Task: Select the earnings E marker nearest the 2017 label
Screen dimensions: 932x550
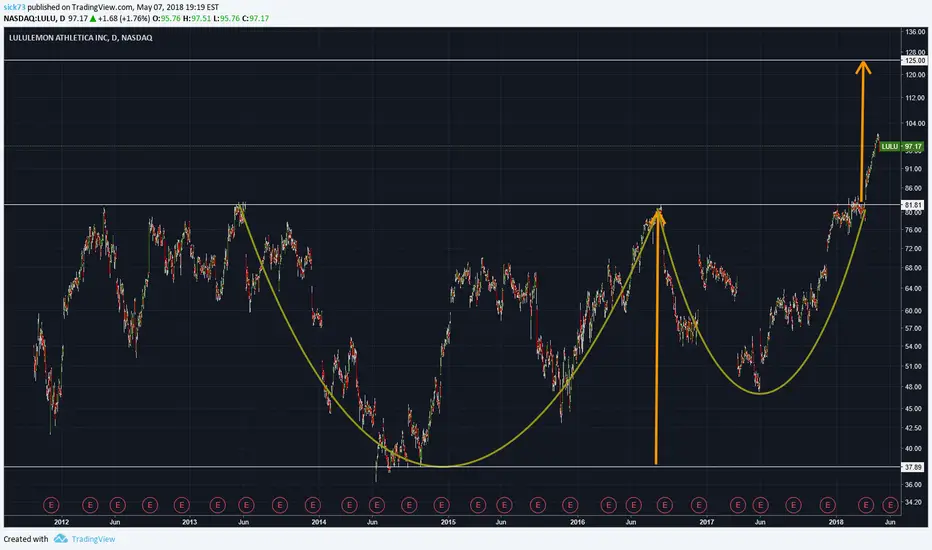Action: click(699, 505)
